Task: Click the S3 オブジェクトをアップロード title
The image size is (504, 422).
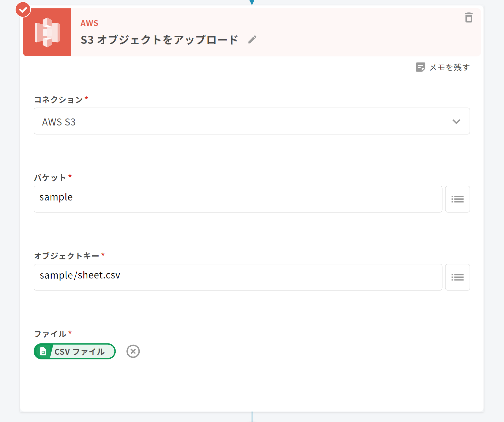Action: (159, 40)
